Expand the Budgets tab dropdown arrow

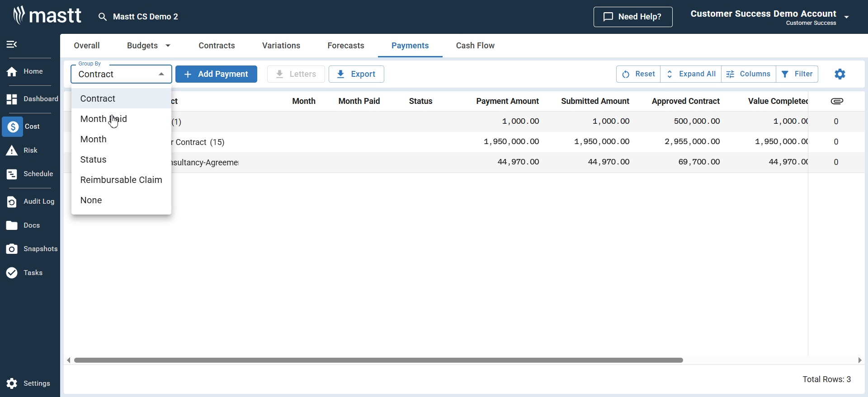point(168,46)
